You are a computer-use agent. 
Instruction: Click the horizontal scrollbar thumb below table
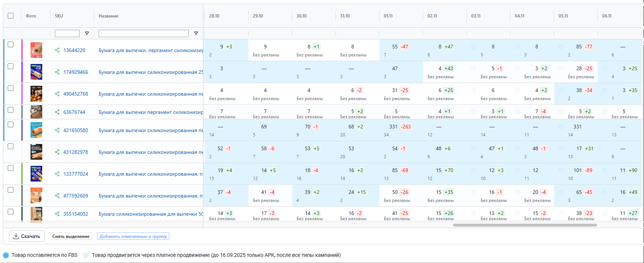click(x=525, y=225)
